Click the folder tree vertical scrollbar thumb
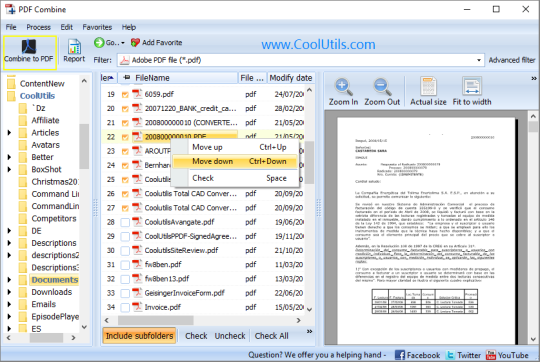The width and height of the screenshot is (540, 362). [84, 146]
